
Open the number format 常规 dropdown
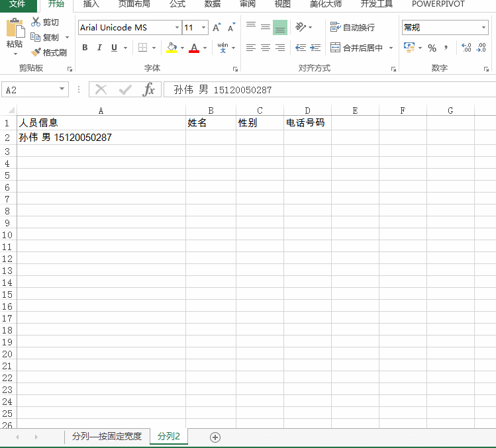(x=483, y=28)
